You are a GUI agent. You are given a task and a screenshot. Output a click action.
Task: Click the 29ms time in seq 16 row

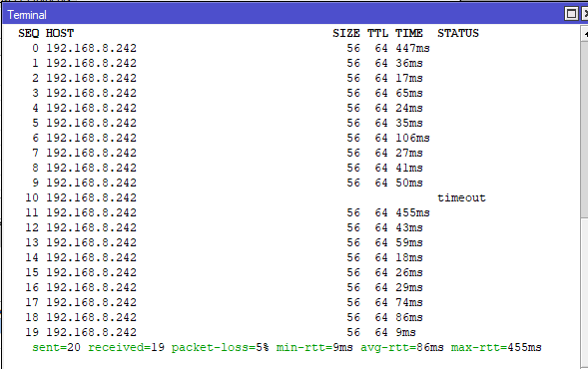pos(409,287)
